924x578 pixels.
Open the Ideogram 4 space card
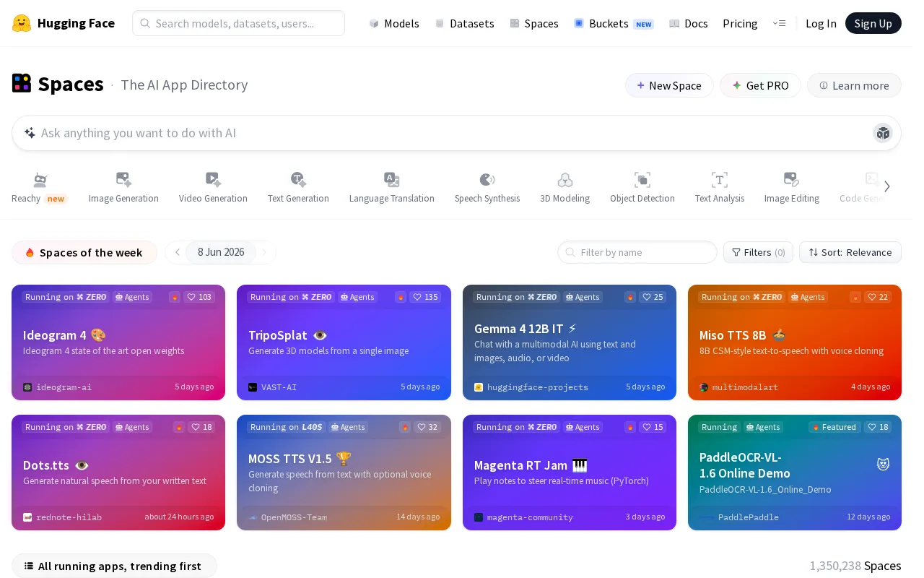[118, 342]
